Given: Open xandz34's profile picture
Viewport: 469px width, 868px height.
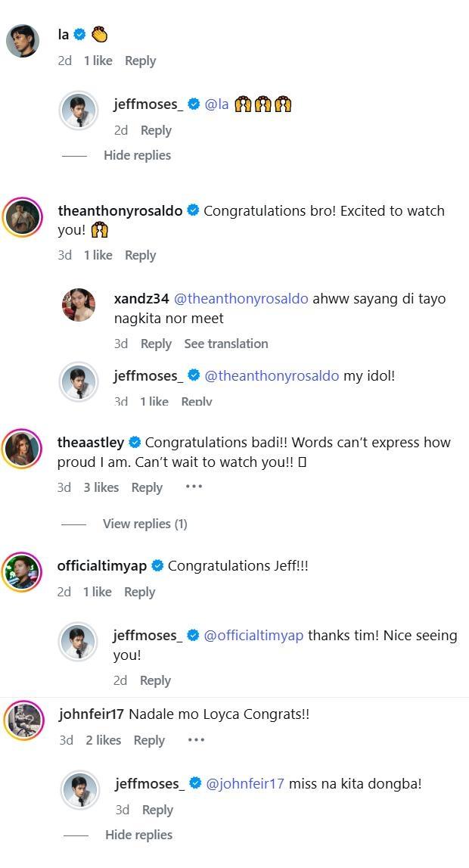Looking at the screenshot, I should (79, 305).
